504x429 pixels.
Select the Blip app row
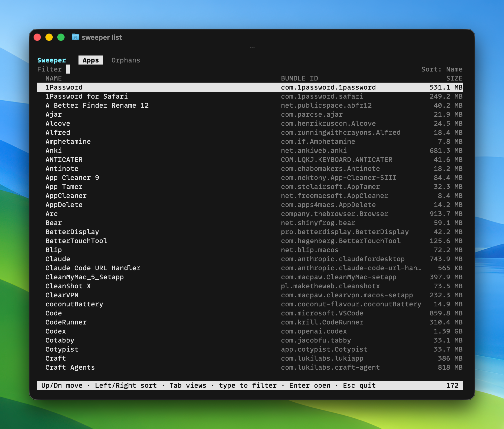(x=250, y=250)
